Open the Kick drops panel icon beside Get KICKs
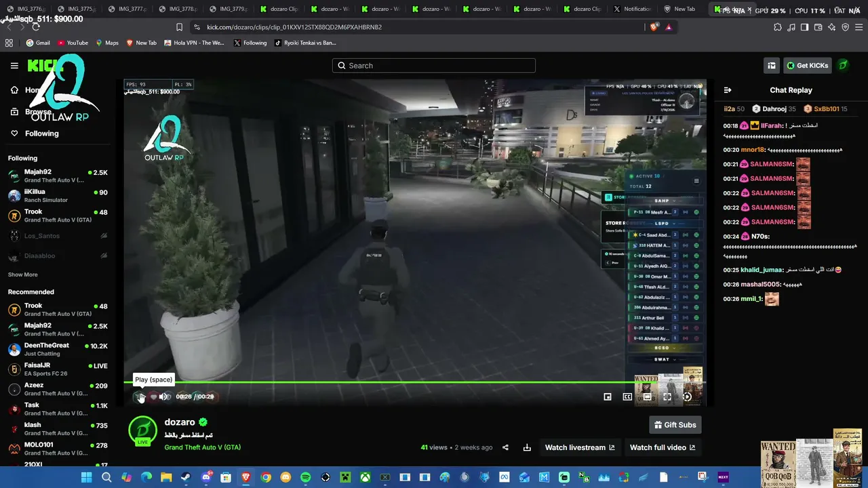 point(772,66)
